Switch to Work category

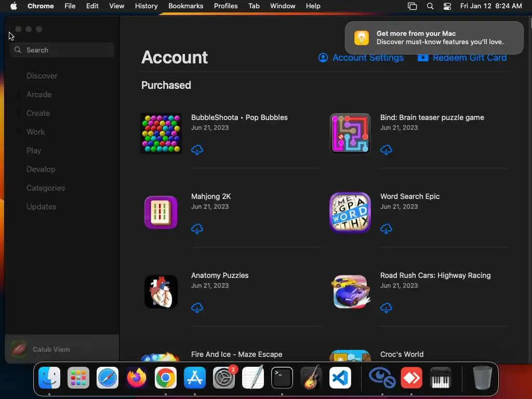pos(36,131)
